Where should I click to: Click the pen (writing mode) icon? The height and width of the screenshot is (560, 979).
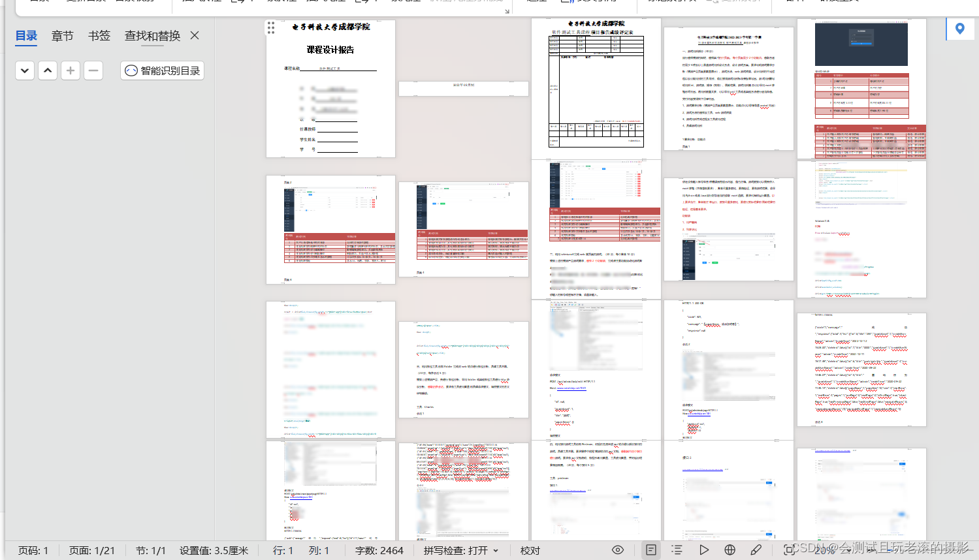coord(756,550)
